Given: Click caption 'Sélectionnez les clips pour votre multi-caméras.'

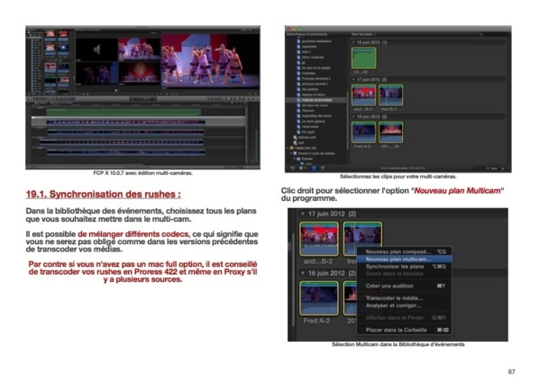Looking at the screenshot, I should tap(398, 177).
